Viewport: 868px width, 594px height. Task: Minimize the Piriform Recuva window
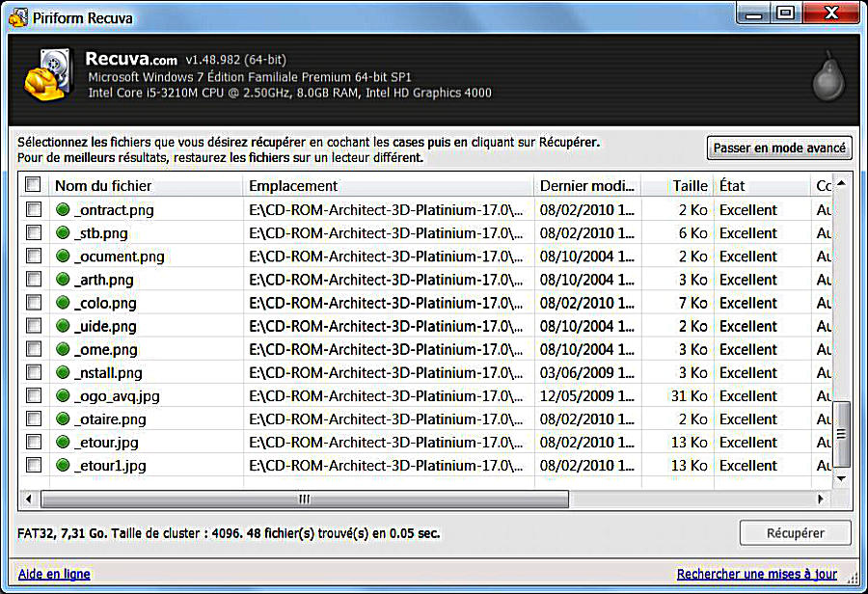tap(753, 13)
